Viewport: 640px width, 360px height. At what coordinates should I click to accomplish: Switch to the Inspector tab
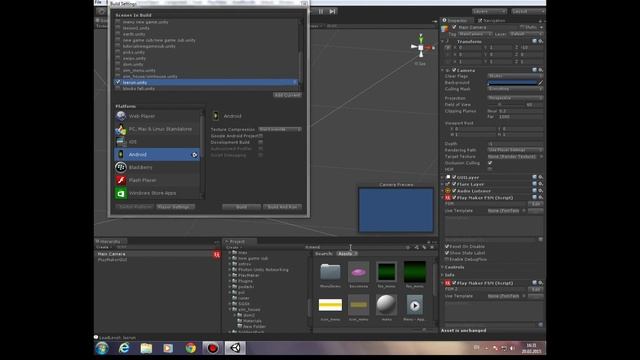(456, 20)
